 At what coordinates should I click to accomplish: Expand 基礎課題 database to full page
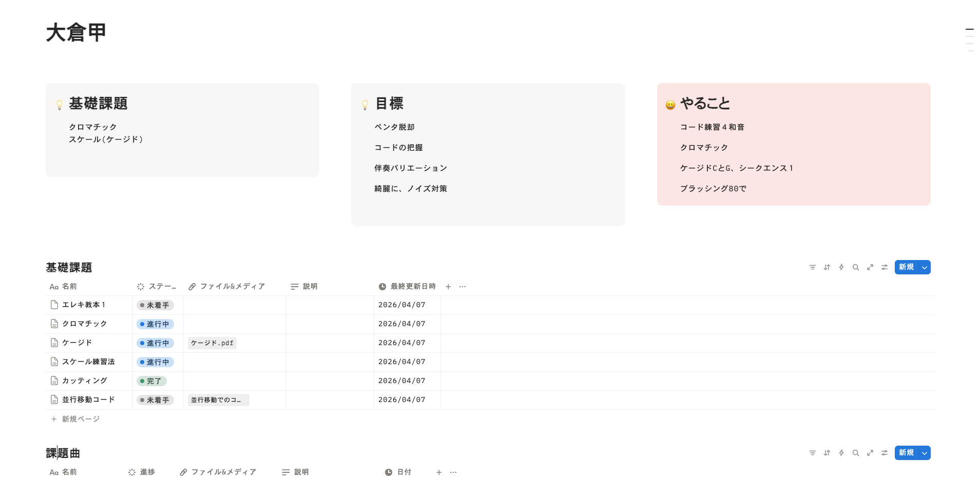[870, 267]
